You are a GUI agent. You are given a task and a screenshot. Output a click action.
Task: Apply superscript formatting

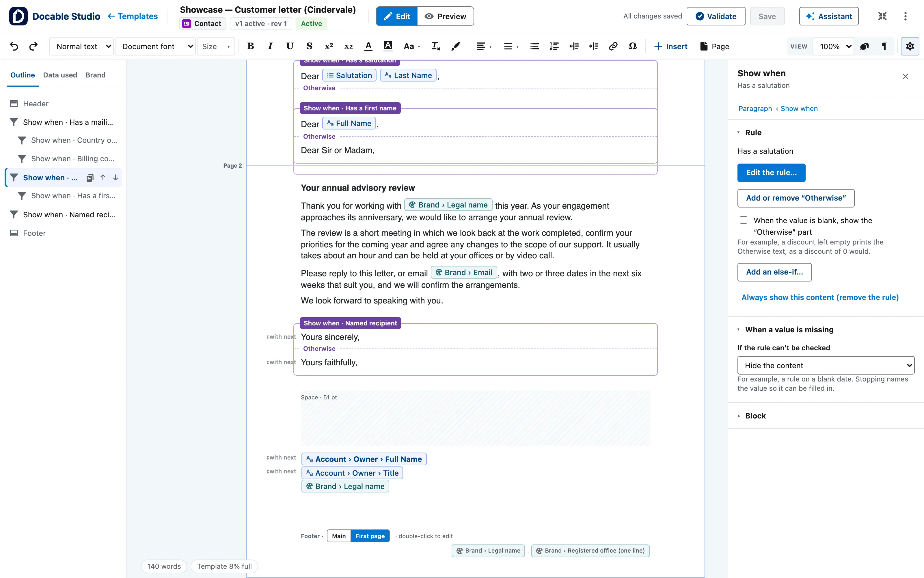[329, 46]
